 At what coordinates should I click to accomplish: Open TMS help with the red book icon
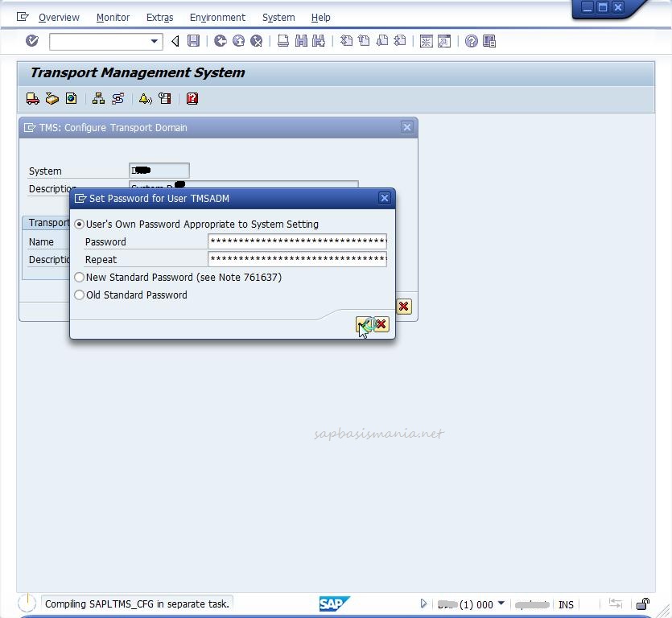tap(192, 98)
